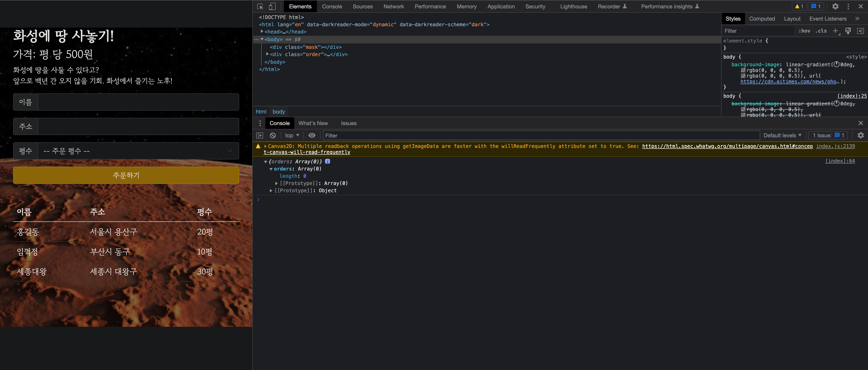
Task: Collapse the {orders: Array(0)} object
Action: (x=266, y=162)
